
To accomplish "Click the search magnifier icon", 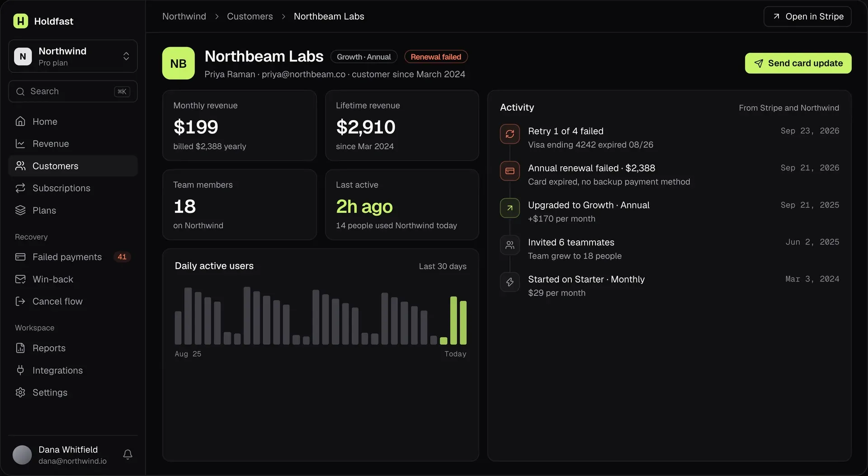I will click(x=20, y=91).
